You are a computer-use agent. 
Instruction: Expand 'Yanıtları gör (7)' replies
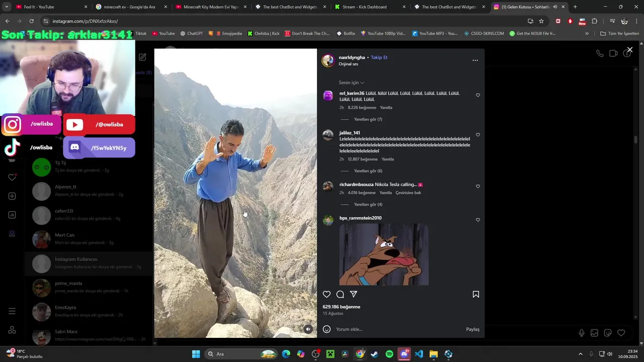click(368, 119)
